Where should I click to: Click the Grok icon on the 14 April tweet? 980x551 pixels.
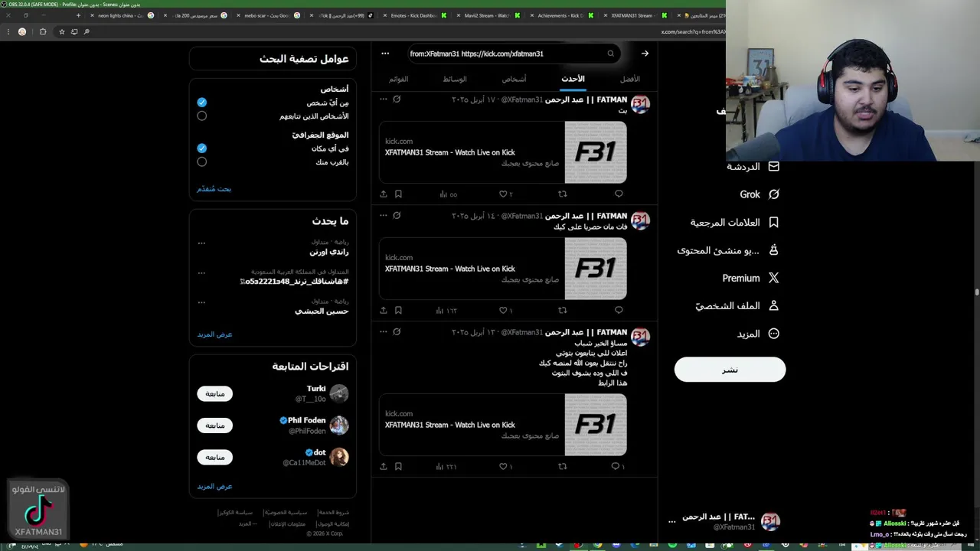[x=397, y=216]
